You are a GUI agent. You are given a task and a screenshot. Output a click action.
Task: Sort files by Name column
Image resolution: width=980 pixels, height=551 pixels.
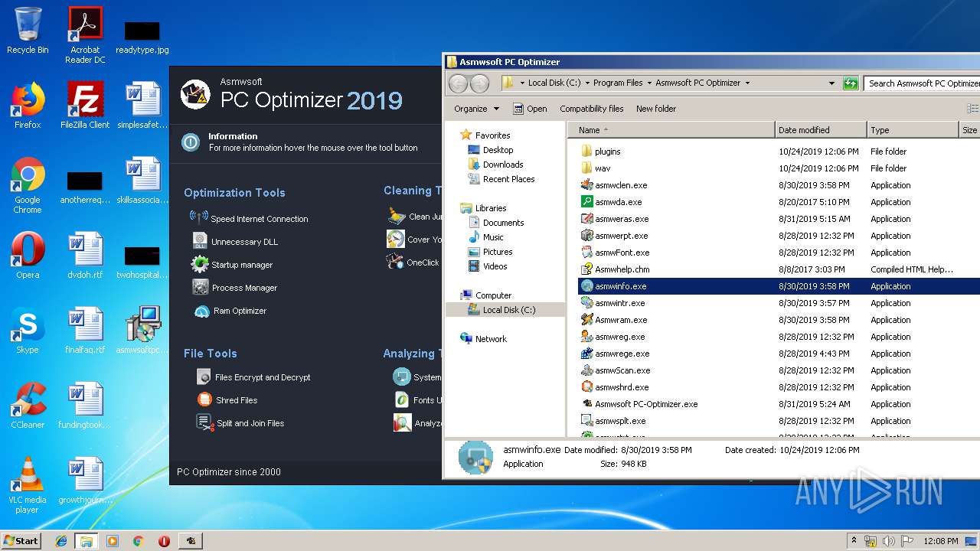[x=671, y=130]
